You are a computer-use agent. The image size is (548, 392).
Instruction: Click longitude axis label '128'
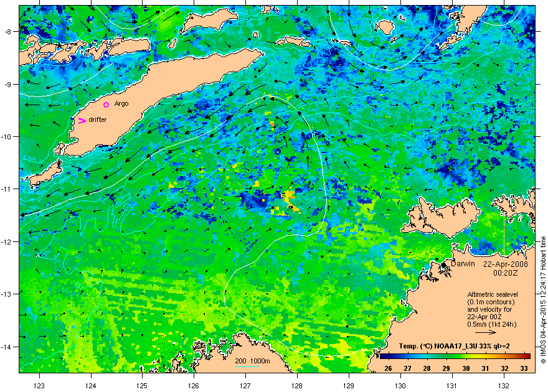[297, 386]
